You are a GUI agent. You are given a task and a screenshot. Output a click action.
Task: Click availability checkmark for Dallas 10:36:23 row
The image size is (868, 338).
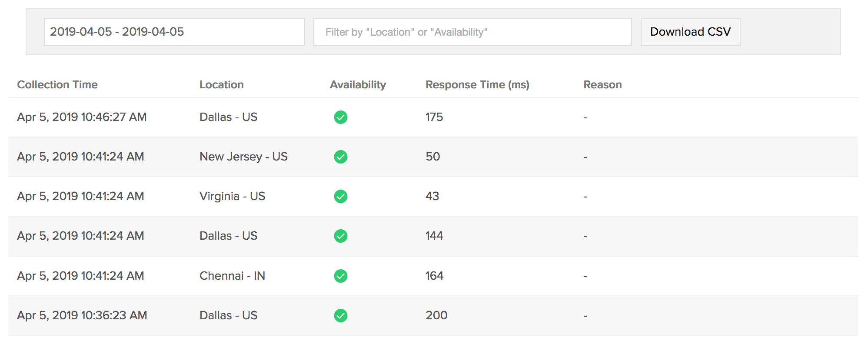340,315
